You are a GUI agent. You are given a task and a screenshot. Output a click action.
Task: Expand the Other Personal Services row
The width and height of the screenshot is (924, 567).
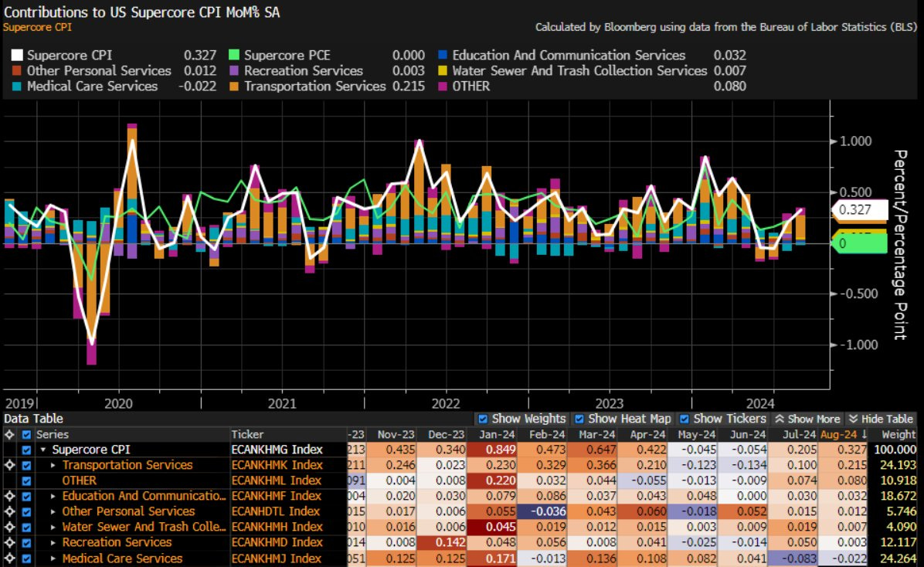[53, 511]
